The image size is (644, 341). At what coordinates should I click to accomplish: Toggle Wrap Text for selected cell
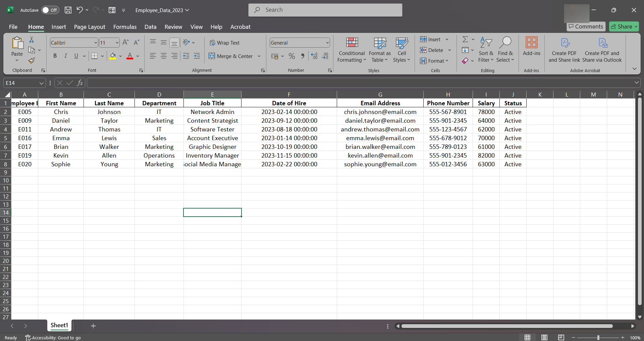point(224,43)
